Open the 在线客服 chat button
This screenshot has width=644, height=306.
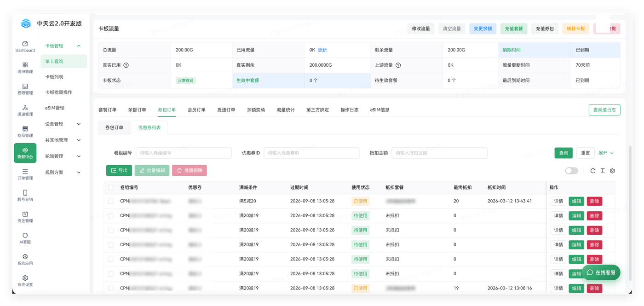pyautogui.click(x=601, y=272)
